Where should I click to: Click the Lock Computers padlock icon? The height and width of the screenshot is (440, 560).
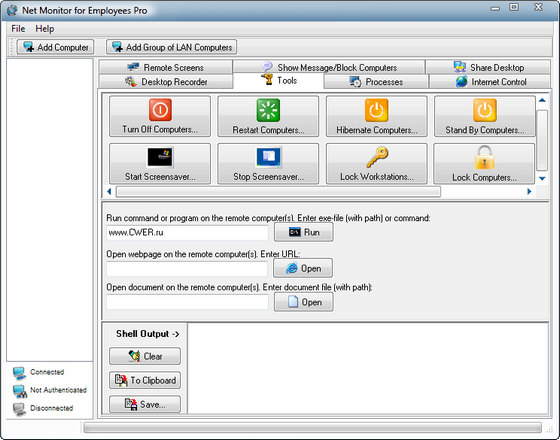click(x=485, y=157)
